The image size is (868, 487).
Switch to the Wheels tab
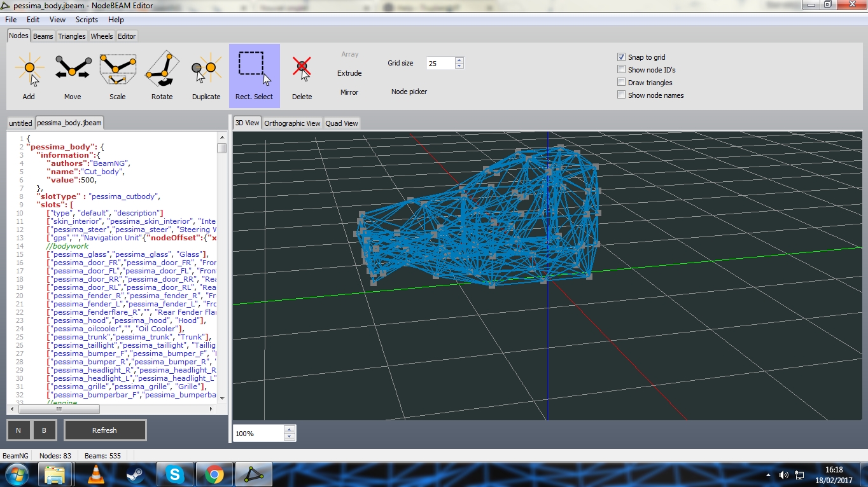click(102, 36)
